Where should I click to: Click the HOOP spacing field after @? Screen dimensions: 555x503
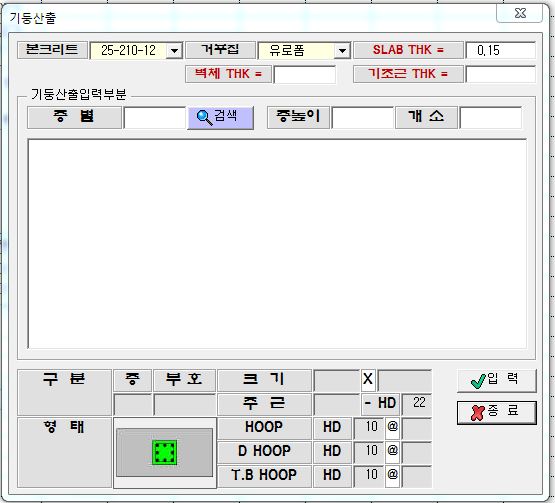point(417,428)
